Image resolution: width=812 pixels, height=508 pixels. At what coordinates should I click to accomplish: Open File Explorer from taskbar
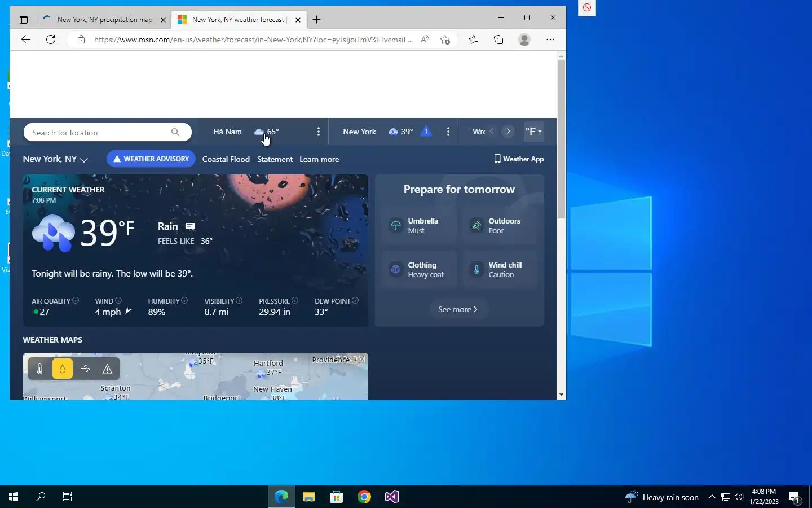tap(308, 497)
